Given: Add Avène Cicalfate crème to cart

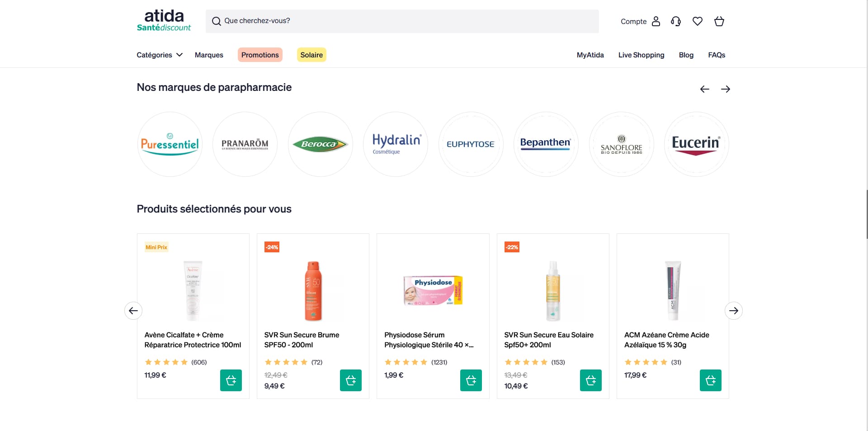Looking at the screenshot, I should pos(231,380).
